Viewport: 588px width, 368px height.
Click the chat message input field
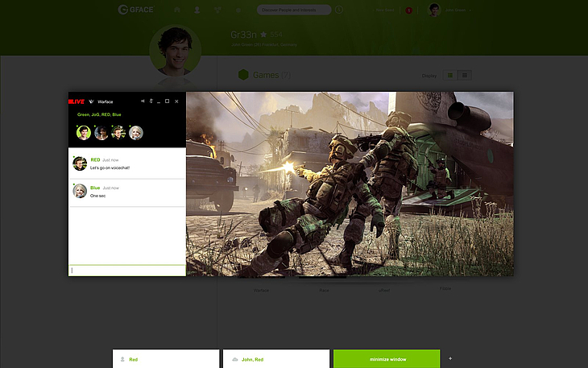(x=127, y=271)
